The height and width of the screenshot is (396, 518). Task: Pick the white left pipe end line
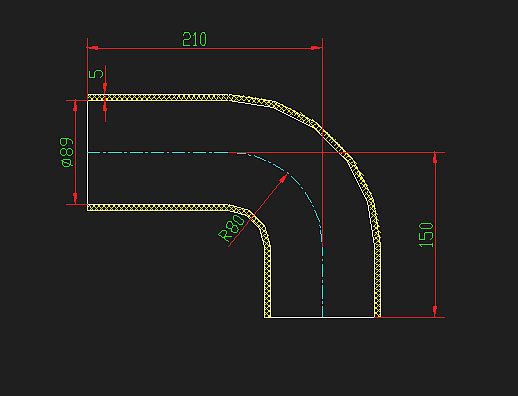click(x=87, y=152)
